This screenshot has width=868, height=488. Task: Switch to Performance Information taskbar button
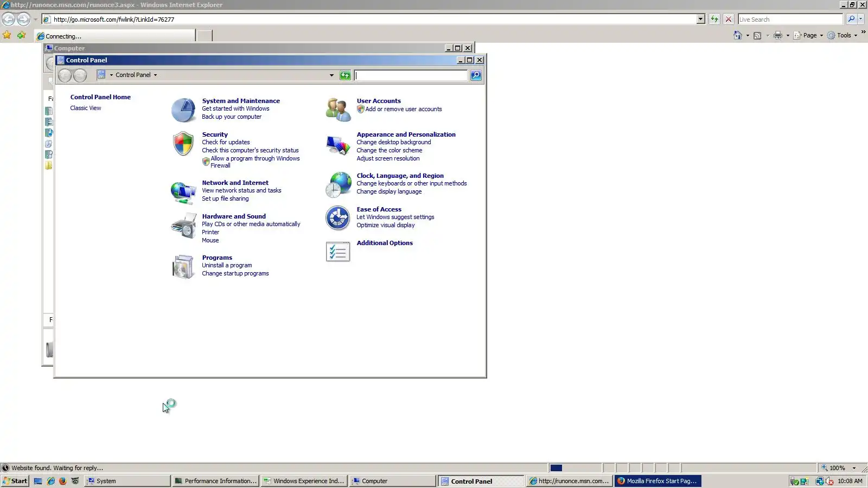coord(215,481)
